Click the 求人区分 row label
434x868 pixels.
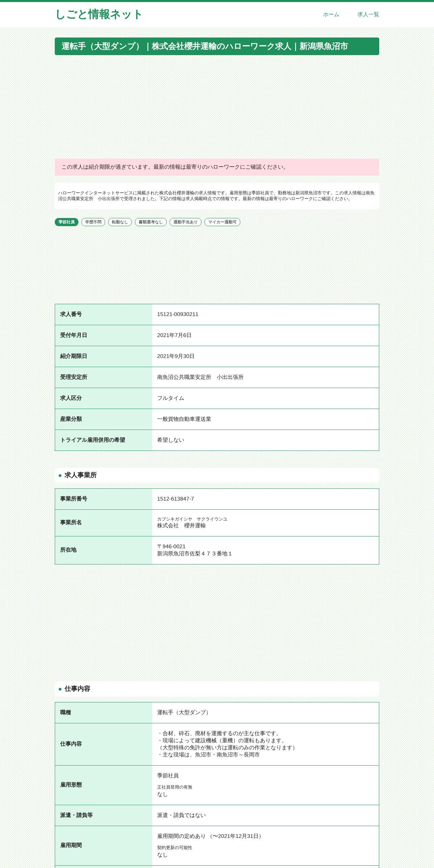(x=71, y=398)
